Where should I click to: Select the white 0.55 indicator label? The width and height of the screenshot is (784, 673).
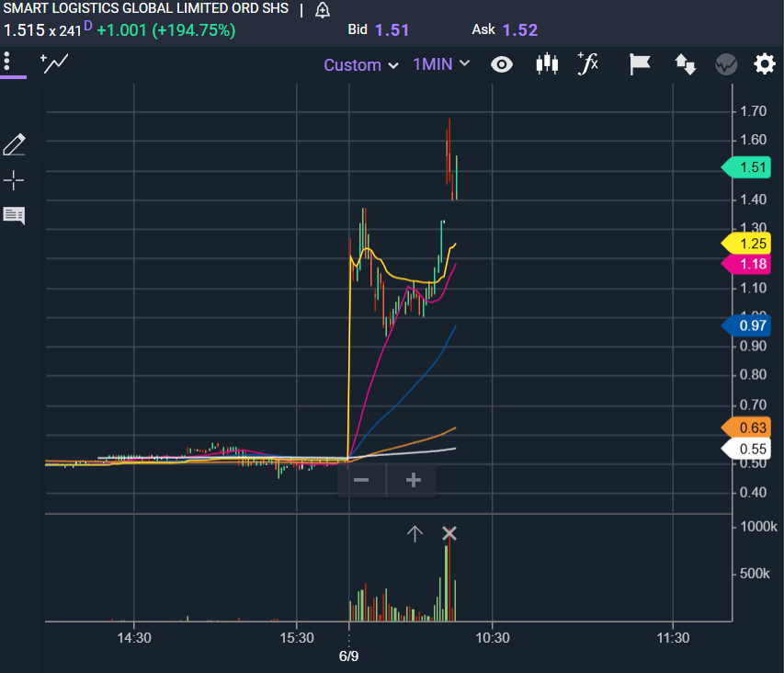[x=746, y=449]
